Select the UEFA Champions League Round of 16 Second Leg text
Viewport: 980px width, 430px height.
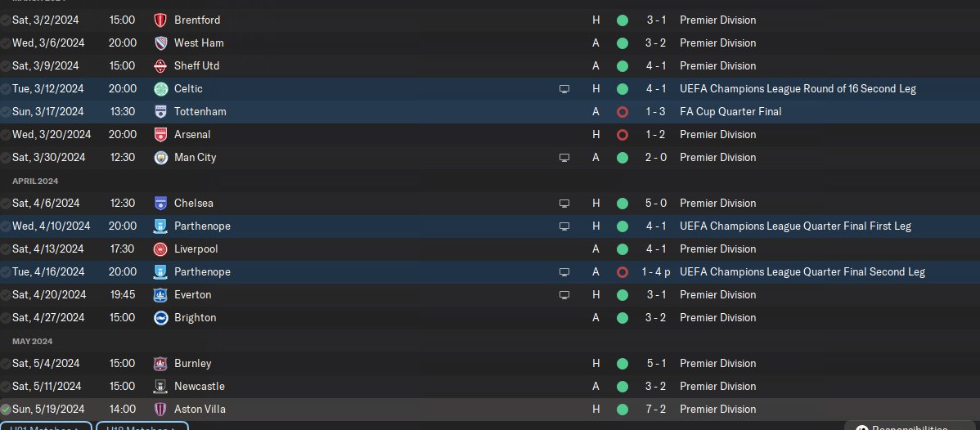click(798, 89)
